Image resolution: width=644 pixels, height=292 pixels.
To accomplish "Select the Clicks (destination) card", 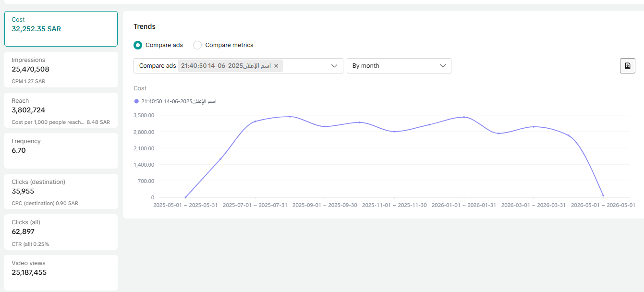I will (x=61, y=192).
